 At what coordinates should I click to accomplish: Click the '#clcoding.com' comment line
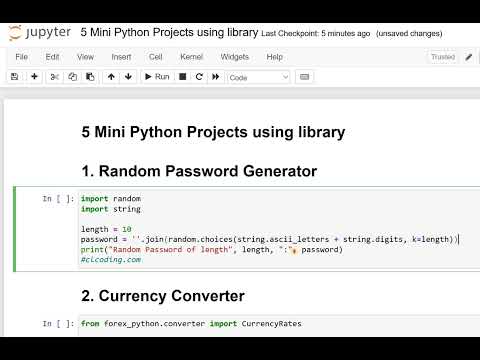pos(111,260)
